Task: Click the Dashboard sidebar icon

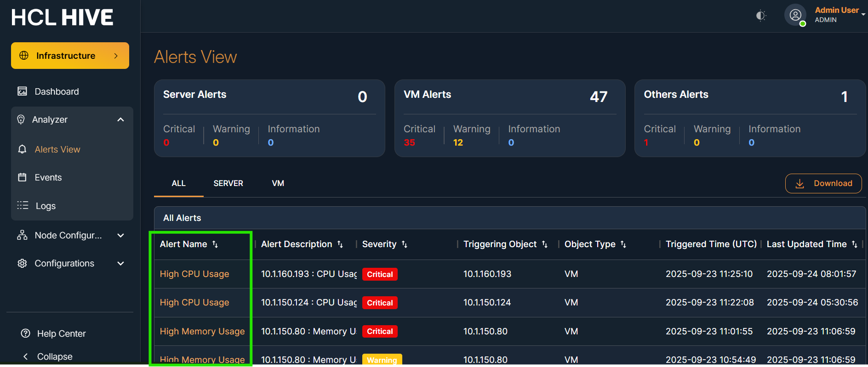Action: coord(22,91)
